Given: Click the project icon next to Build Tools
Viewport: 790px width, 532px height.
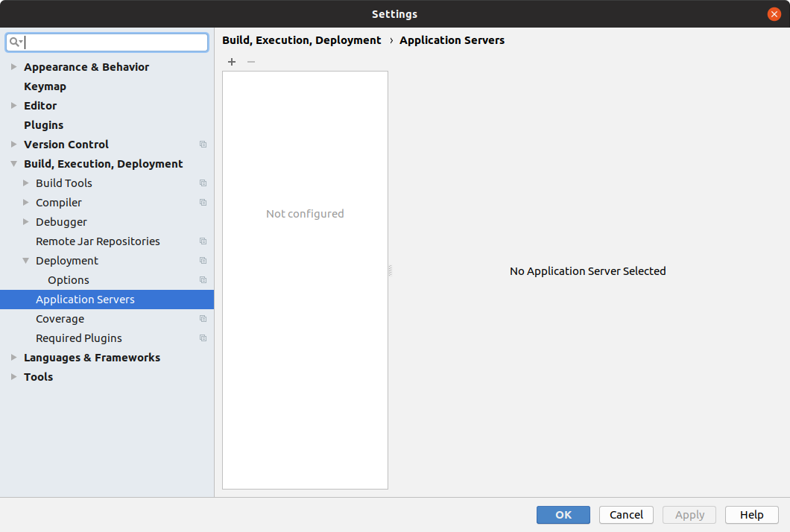Looking at the screenshot, I should pos(203,183).
